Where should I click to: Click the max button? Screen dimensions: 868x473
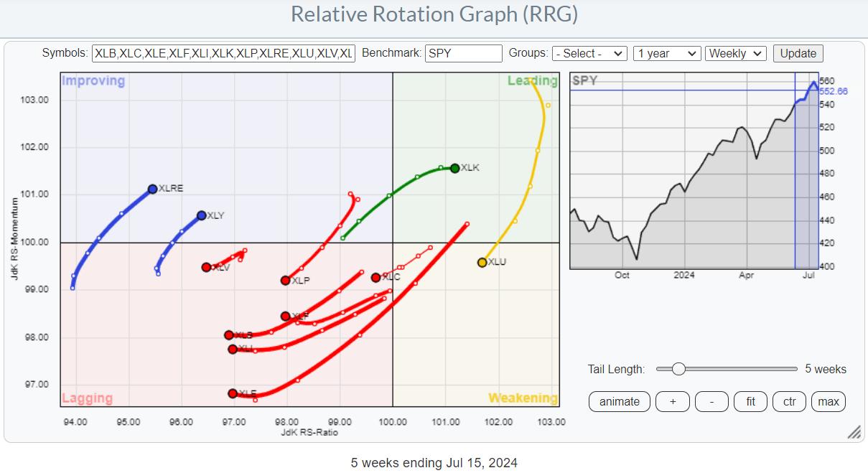(829, 401)
